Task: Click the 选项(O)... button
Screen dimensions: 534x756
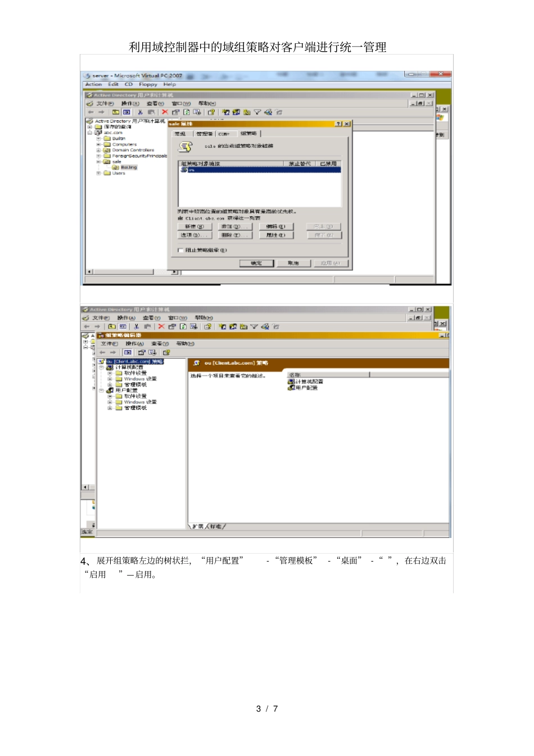Action: click(x=194, y=236)
